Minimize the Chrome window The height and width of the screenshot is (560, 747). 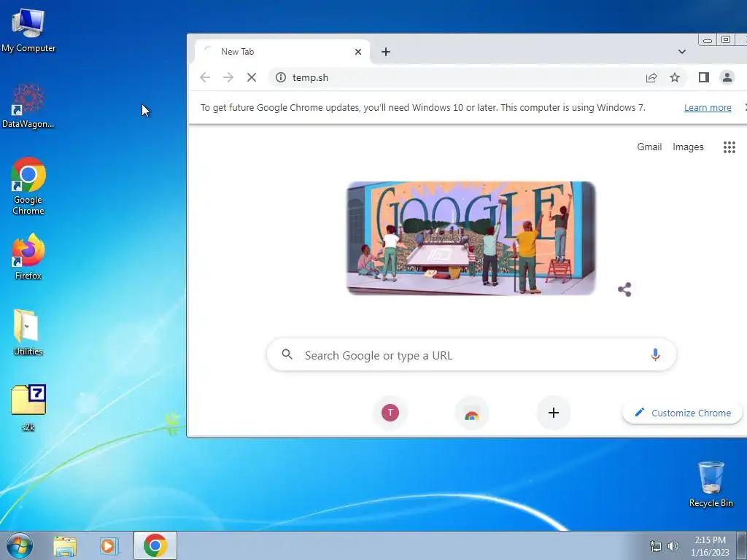coord(708,40)
